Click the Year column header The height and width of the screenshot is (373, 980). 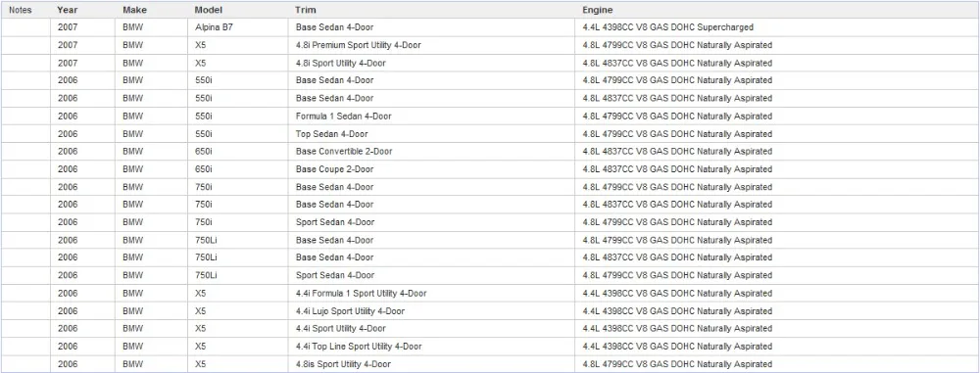(x=67, y=10)
